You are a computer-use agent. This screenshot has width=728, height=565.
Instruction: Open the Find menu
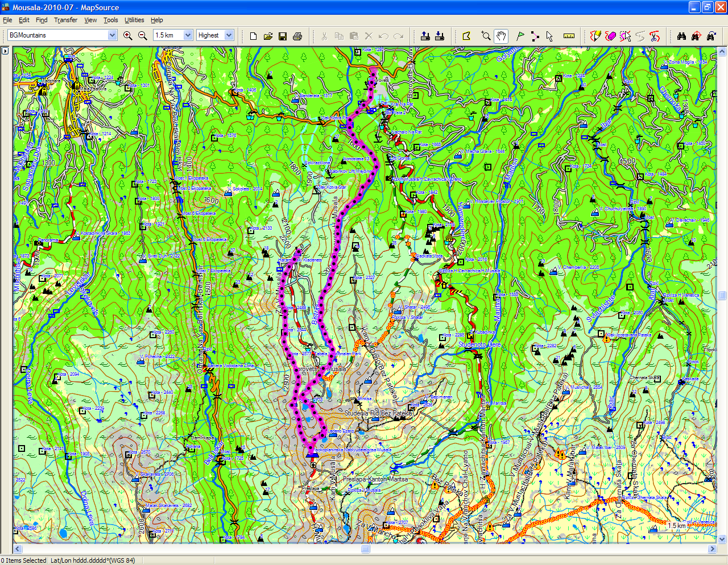(42, 20)
